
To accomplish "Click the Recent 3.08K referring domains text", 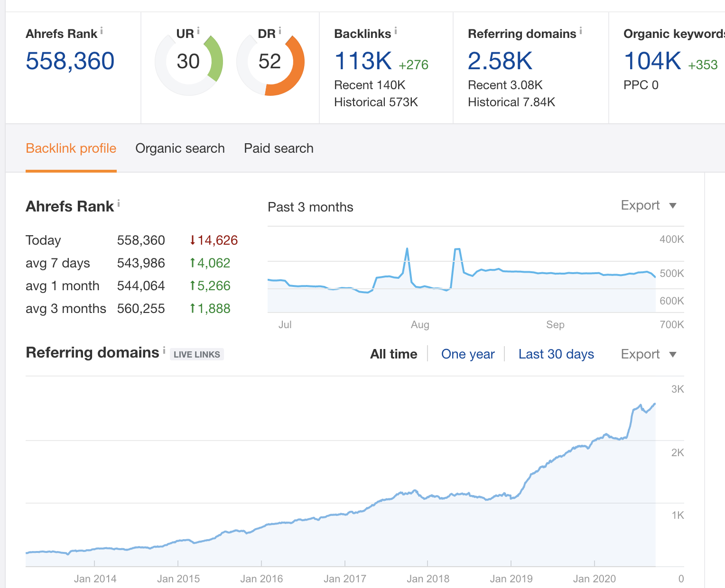I will (505, 85).
